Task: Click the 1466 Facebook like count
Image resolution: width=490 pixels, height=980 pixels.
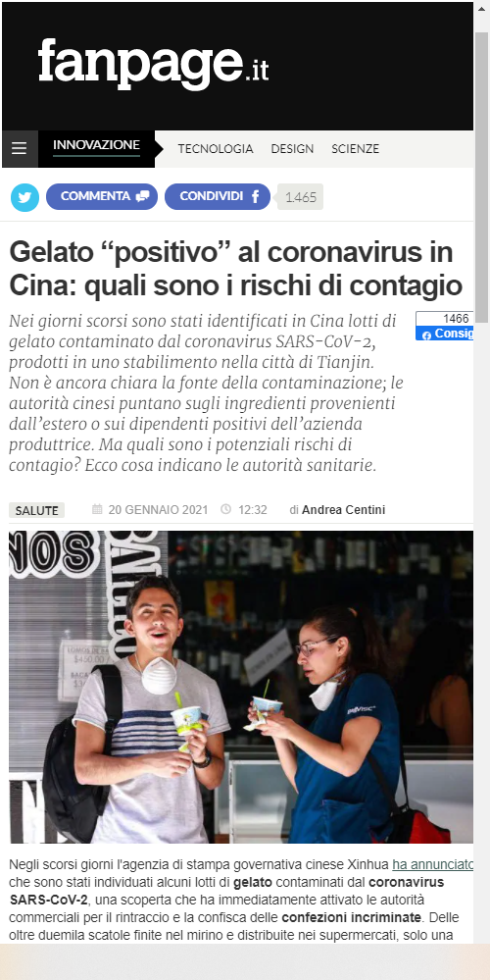Action: 445,318
